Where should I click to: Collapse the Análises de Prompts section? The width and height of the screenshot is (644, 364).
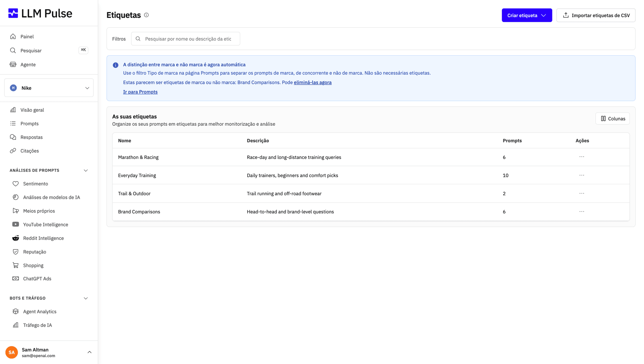coord(86,170)
